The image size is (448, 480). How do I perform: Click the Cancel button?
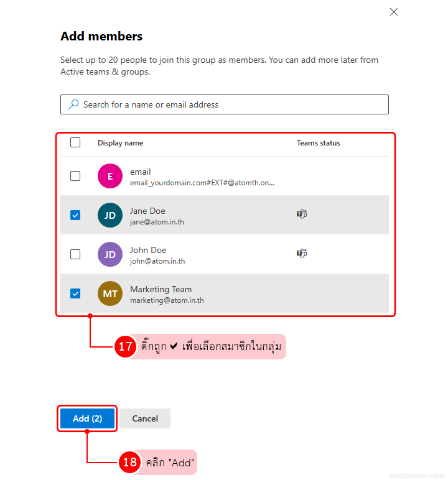(145, 418)
